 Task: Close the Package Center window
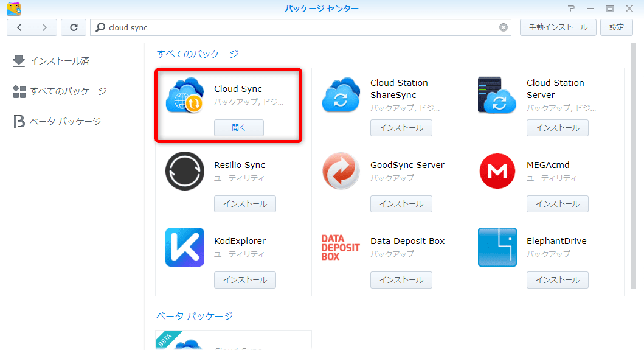pos(629,9)
